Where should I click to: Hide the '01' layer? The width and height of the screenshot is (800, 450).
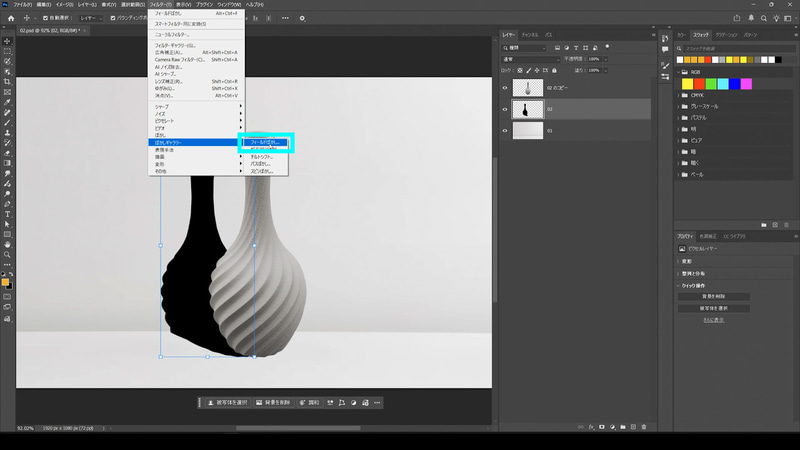[505, 131]
